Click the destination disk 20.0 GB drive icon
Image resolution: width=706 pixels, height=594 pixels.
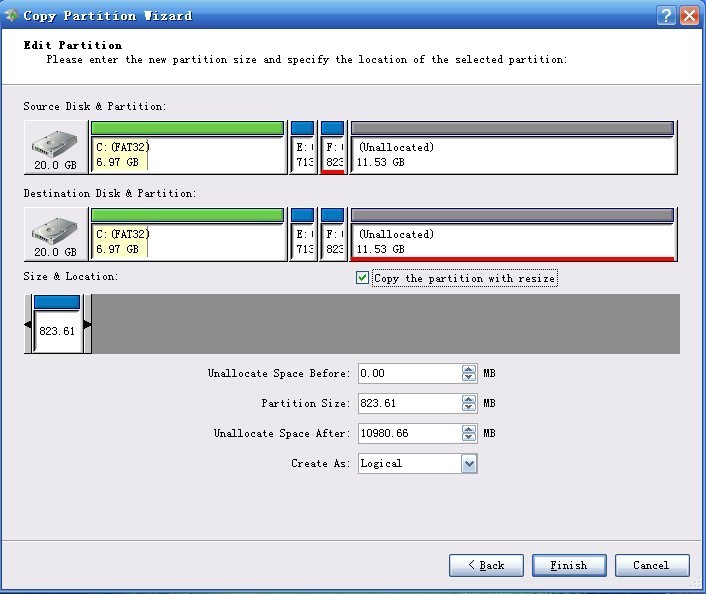(56, 234)
